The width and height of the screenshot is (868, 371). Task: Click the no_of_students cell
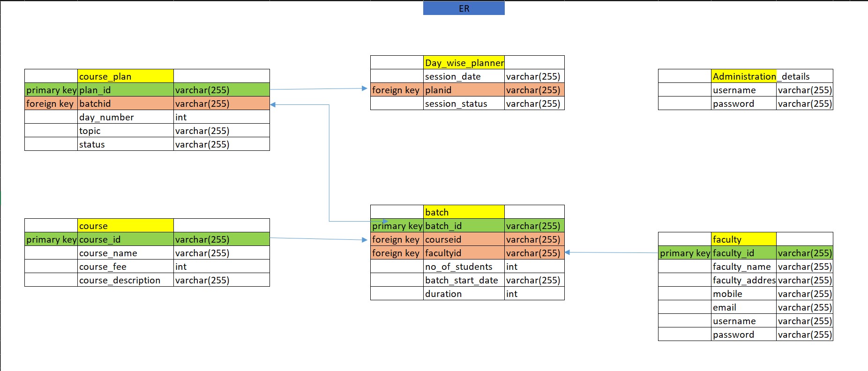click(464, 267)
